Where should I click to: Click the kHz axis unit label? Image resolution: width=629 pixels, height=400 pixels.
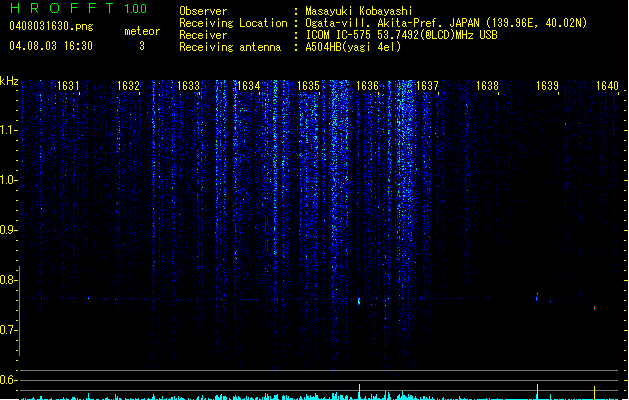coord(9,81)
